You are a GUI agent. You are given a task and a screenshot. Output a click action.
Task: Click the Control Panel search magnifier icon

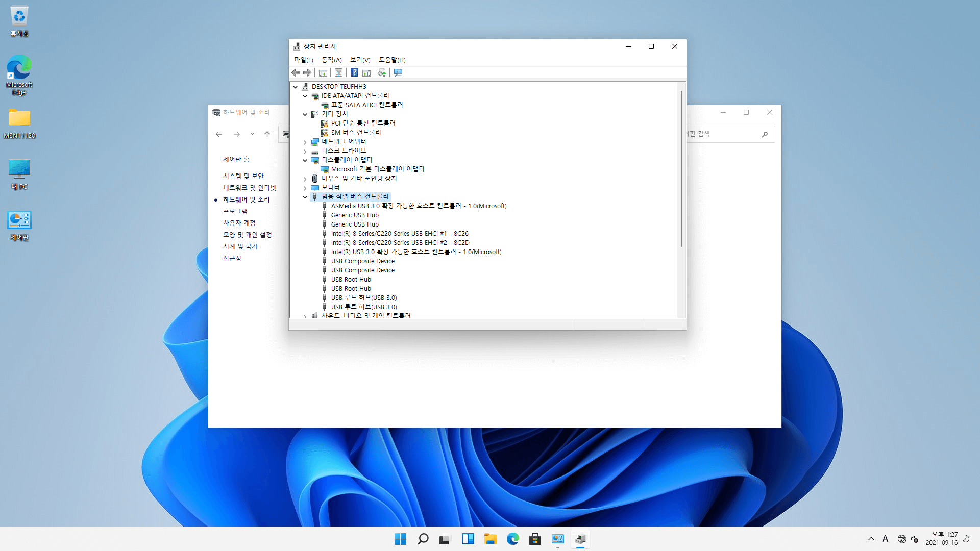coord(765,134)
